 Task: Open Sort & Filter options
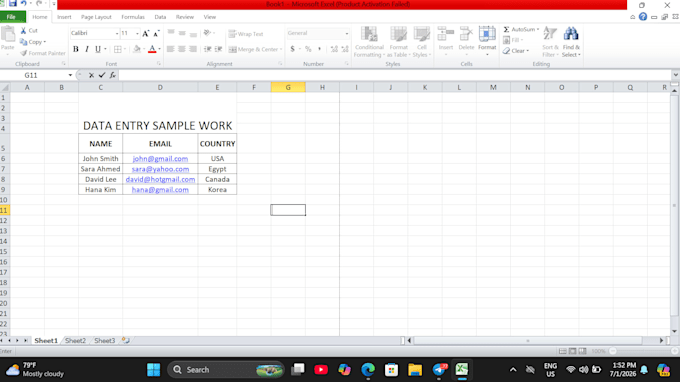pyautogui.click(x=550, y=42)
